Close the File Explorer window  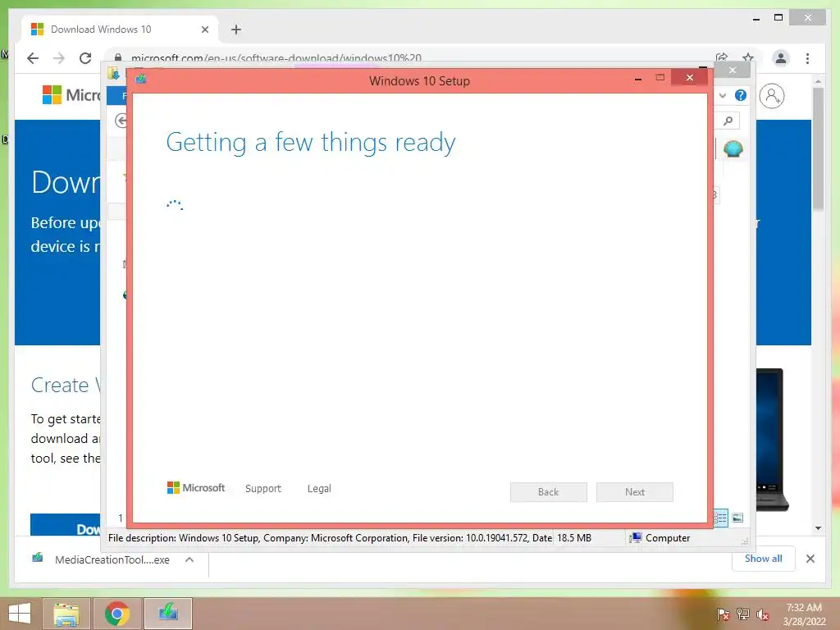click(x=733, y=71)
